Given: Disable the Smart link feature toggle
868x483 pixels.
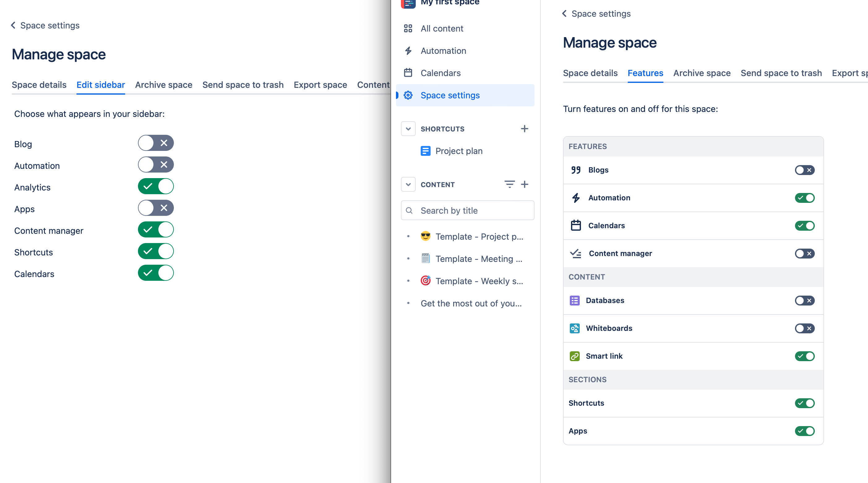Looking at the screenshot, I should (x=804, y=356).
